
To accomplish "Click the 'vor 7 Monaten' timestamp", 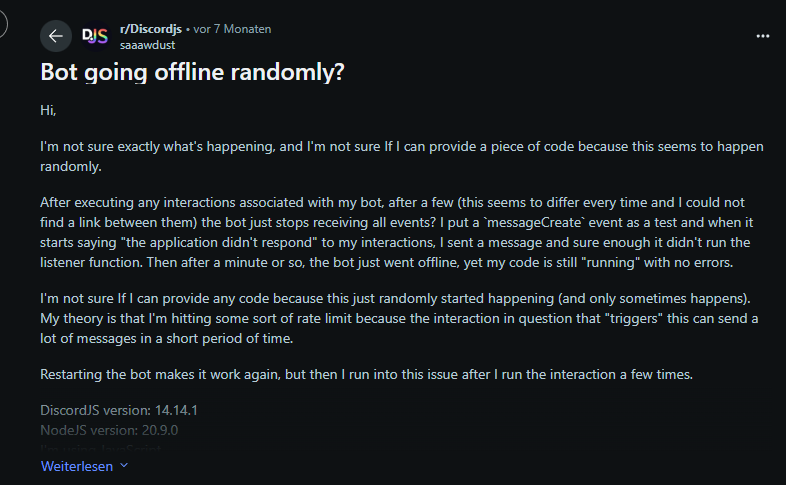I will tap(232, 29).
